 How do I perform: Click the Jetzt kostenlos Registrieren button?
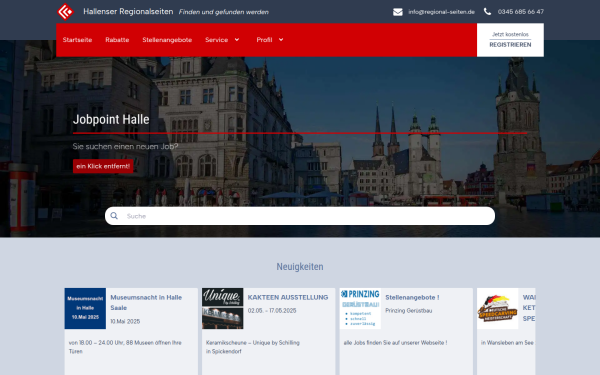(x=510, y=40)
